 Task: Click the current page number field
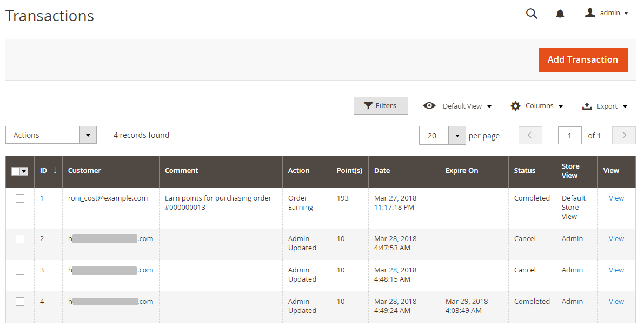click(x=569, y=136)
